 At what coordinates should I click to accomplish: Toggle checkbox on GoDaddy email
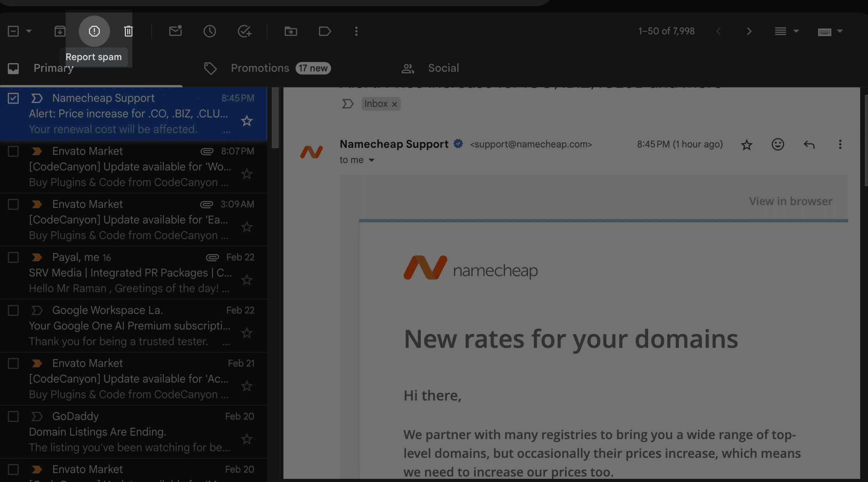coord(13,416)
